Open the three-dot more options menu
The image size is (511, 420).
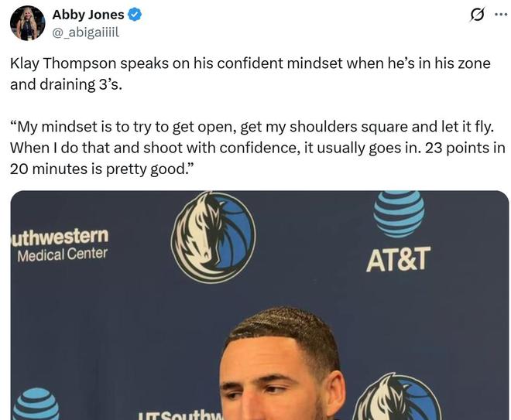tap(501, 15)
